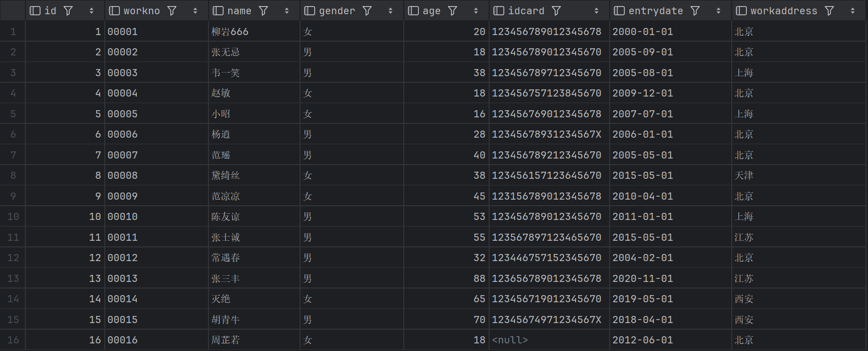Click the column type icon beside workaddress
This screenshot has height=351, width=868.
tap(741, 11)
